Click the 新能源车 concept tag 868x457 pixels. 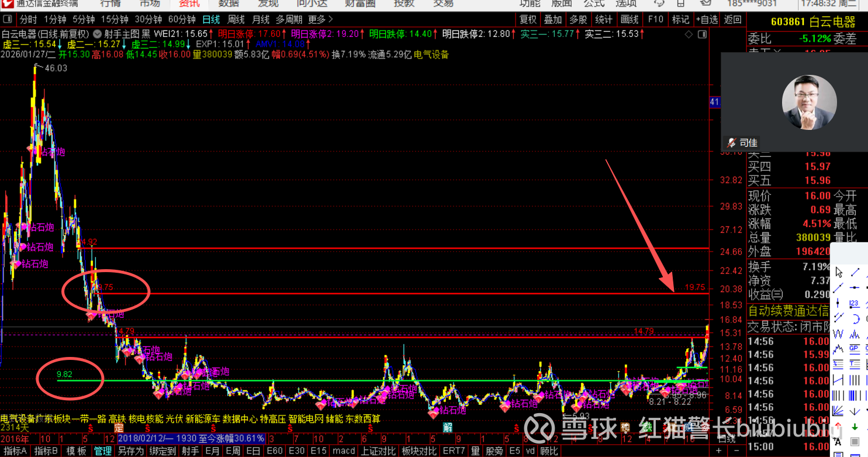(203, 419)
